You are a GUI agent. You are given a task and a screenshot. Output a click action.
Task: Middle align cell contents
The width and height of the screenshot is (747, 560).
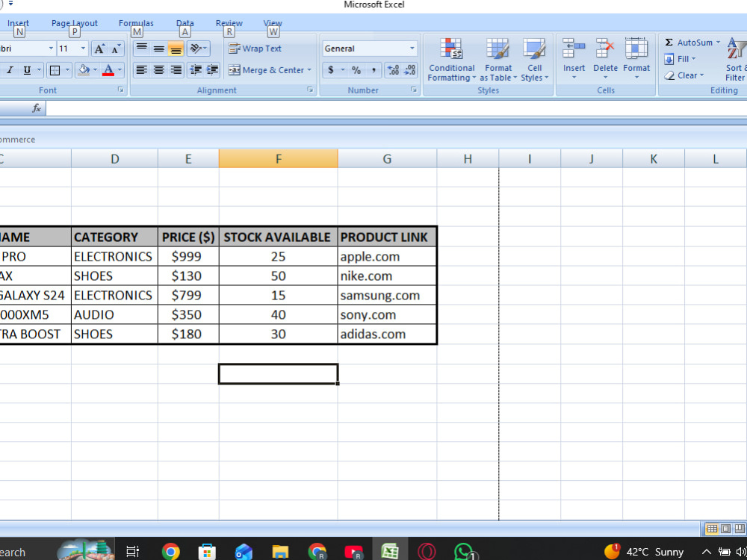(158, 49)
